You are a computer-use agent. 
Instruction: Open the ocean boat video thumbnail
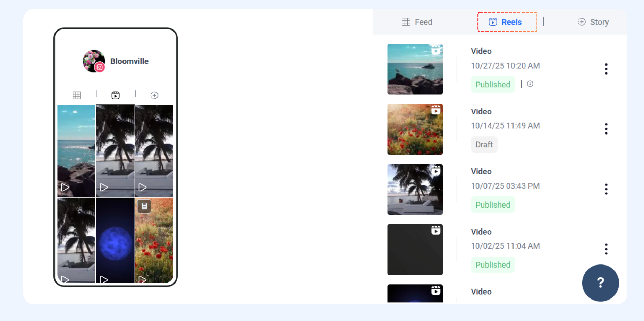tap(415, 69)
